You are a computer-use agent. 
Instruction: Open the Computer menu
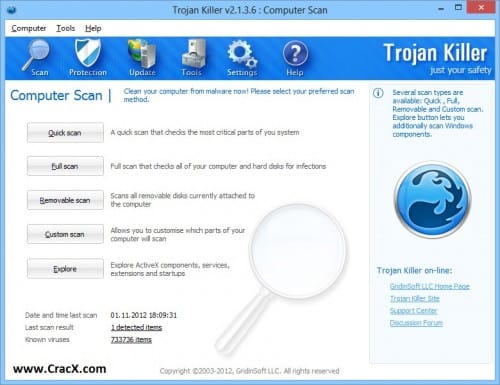point(29,28)
